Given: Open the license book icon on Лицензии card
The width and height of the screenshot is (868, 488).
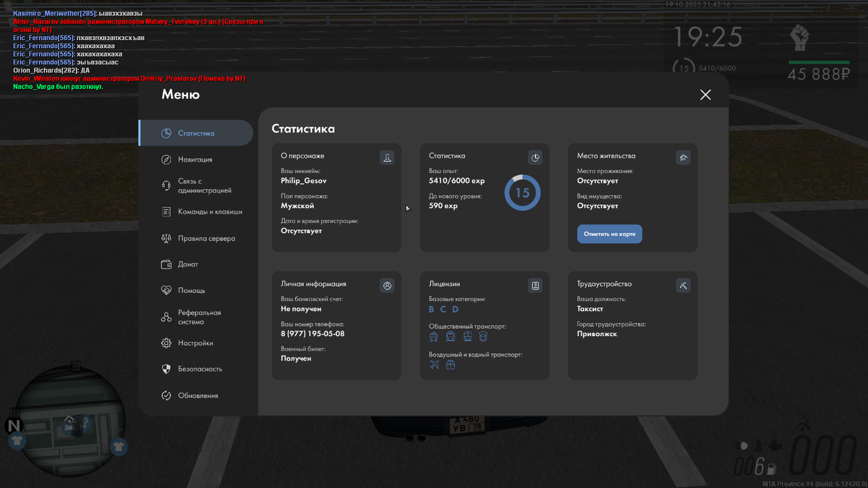Looking at the screenshot, I should (535, 285).
